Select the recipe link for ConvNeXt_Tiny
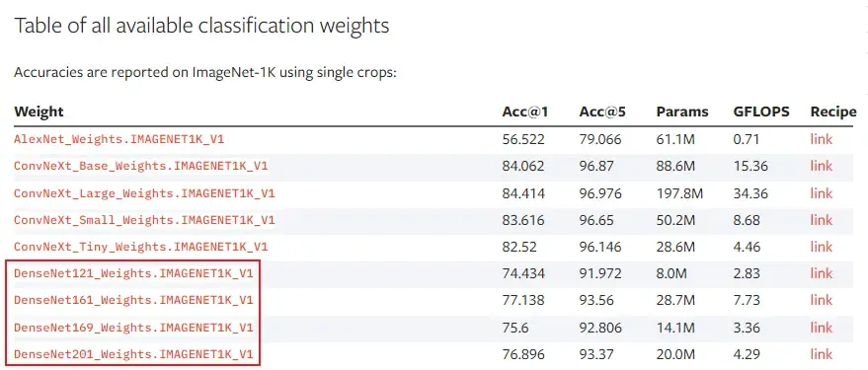The height and width of the screenshot is (370, 868). [821, 247]
